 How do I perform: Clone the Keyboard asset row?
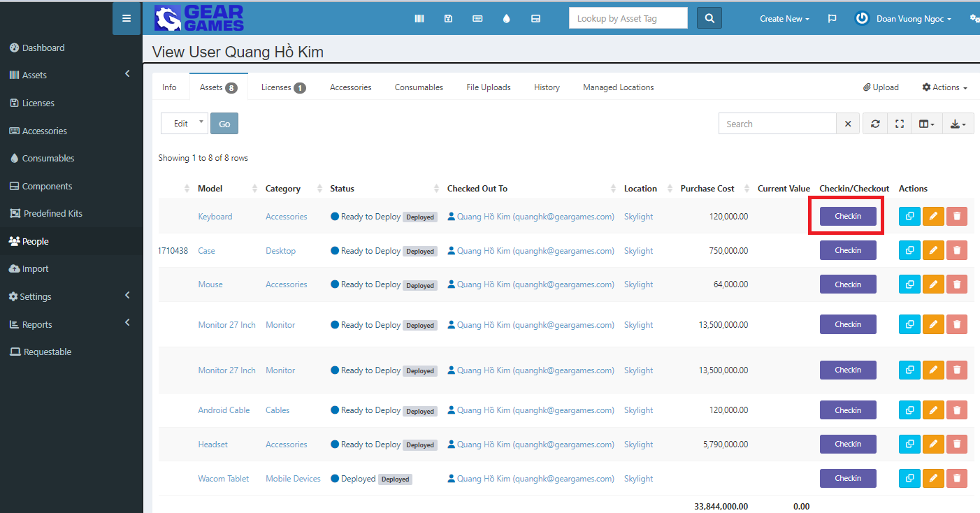pos(909,217)
